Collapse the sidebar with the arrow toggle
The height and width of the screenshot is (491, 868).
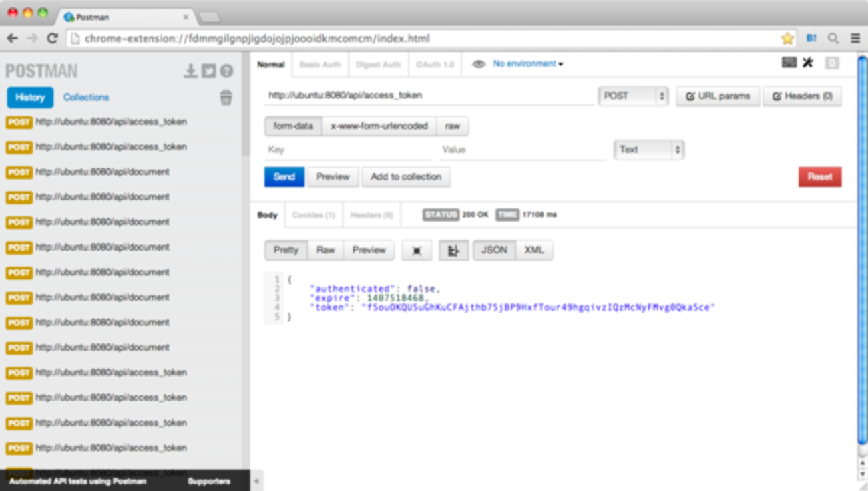click(257, 480)
